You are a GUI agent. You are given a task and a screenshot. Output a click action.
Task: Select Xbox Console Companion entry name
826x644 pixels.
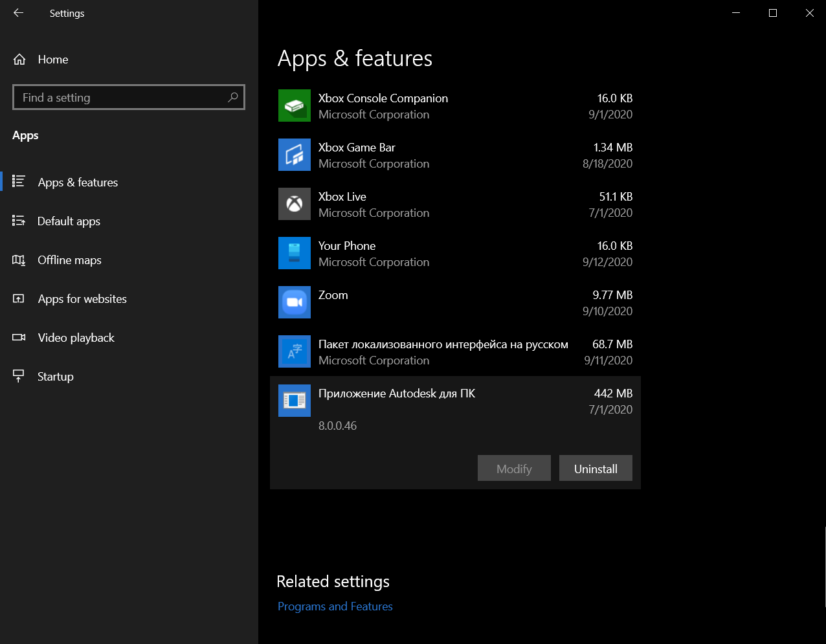pos(383,98)
